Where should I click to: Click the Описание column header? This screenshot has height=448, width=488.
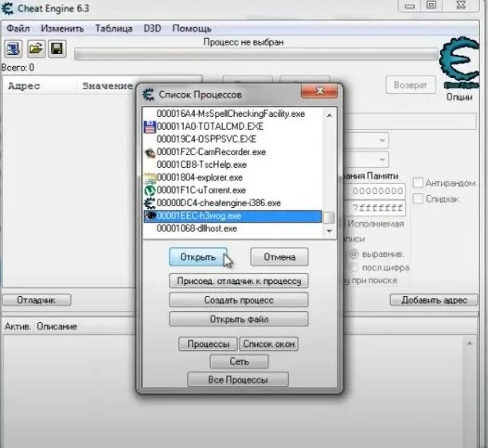[x=57, y=326]
